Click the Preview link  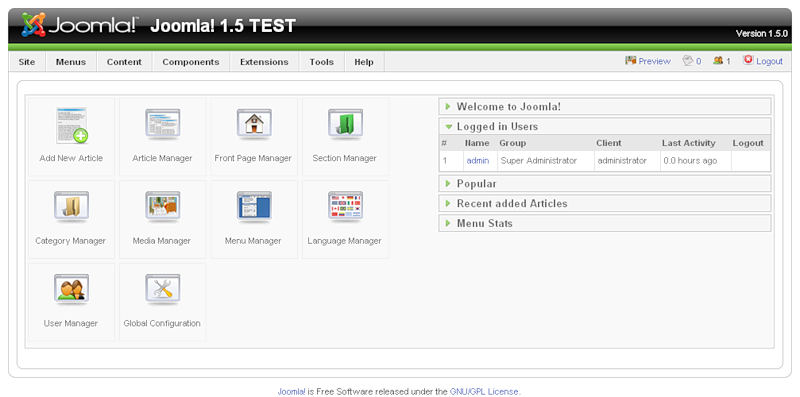(x=654, y=61)
